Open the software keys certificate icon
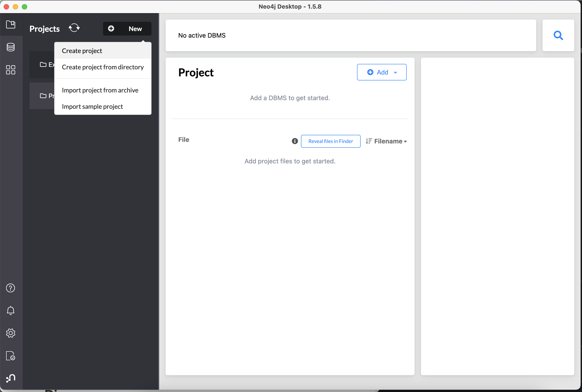The height and width of the screenshot is (392, 582). point(10,356)
